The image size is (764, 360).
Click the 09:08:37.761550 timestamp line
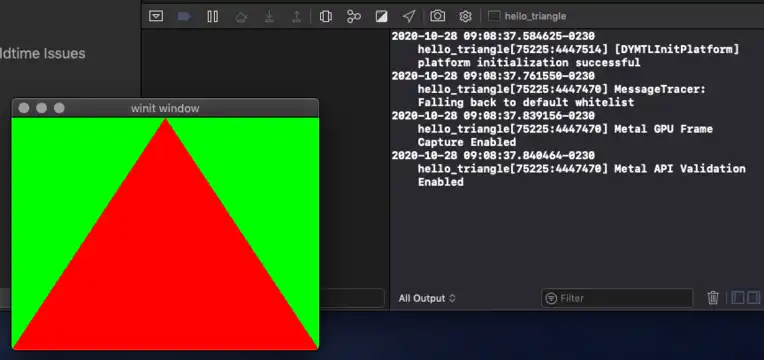coord(493,76)
